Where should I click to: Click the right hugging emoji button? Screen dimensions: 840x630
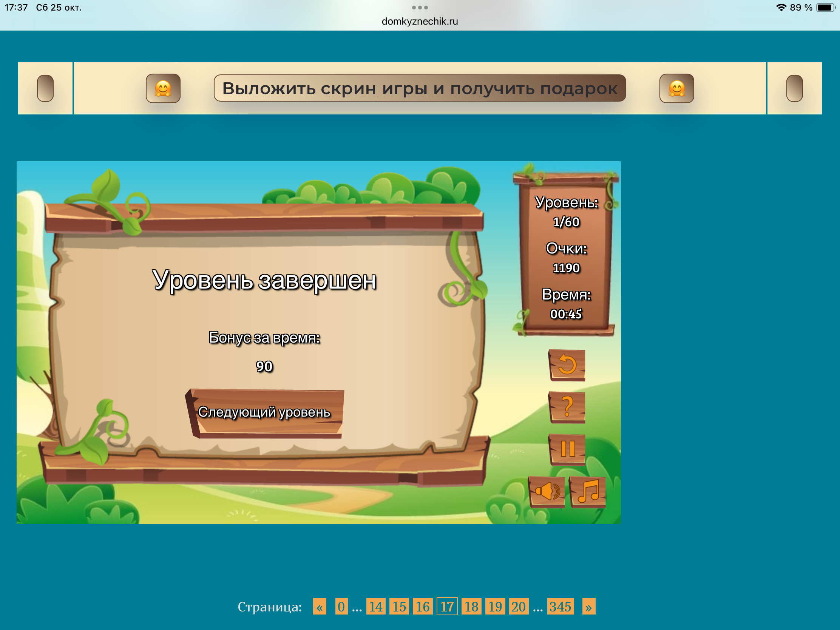point(676,88)
